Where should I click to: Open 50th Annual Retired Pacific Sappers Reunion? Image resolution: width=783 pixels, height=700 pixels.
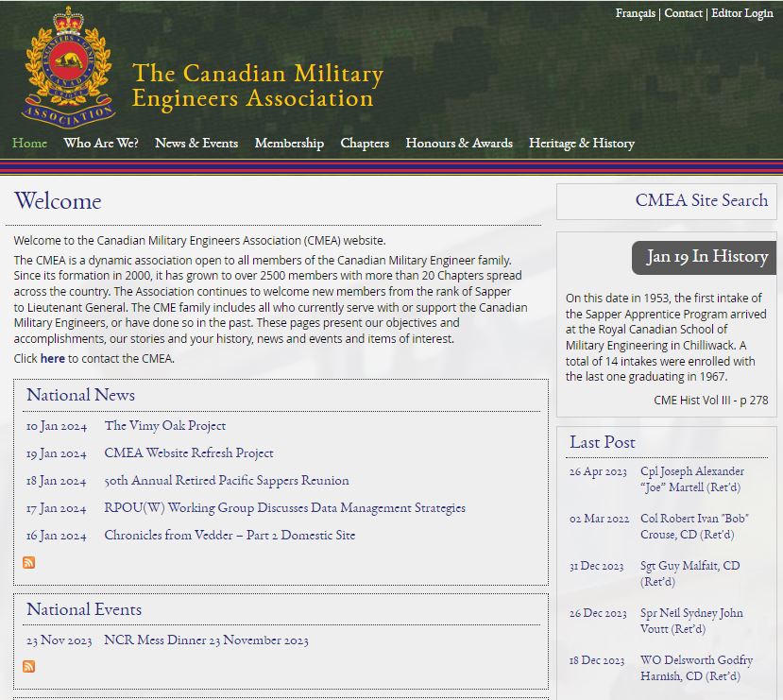[227, 481]
